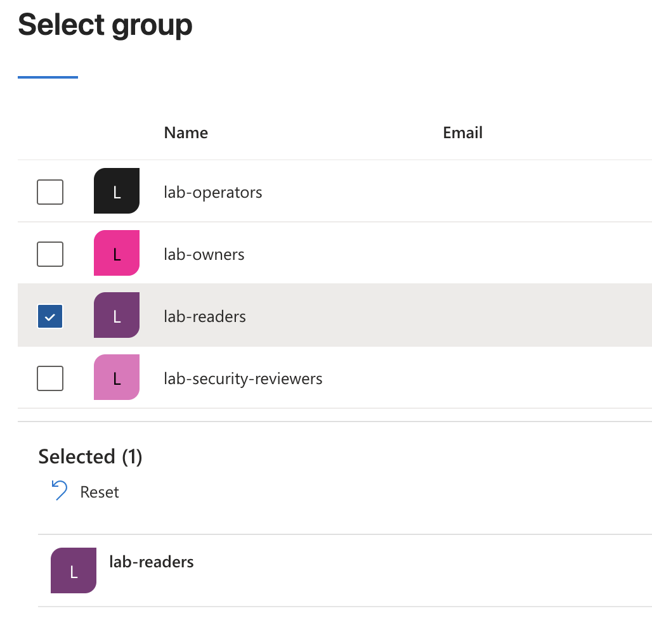The image size is (652, 644).
Task: Click the lab-owners group name
Action: coord(204,254)
